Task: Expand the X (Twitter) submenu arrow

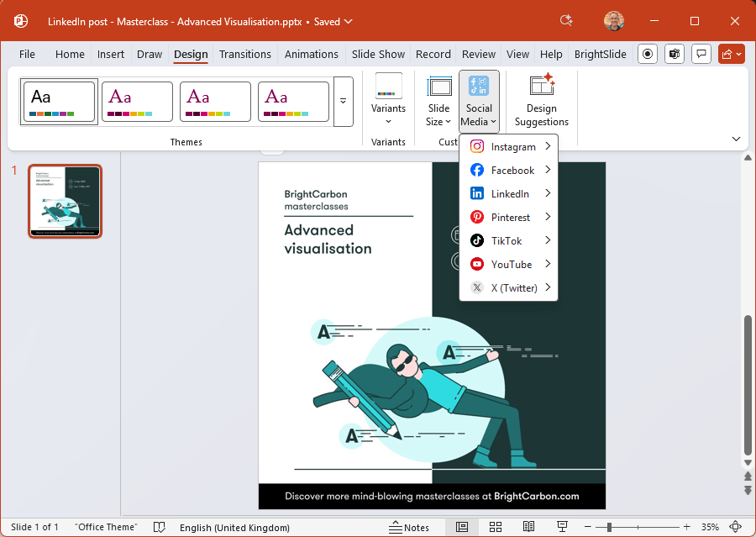Action: pos(548,287)
